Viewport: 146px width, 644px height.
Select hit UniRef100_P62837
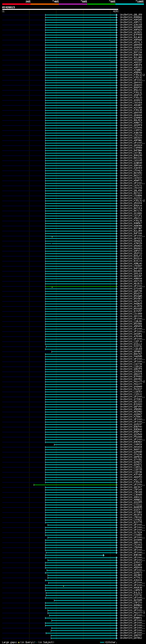coord(131,389)
